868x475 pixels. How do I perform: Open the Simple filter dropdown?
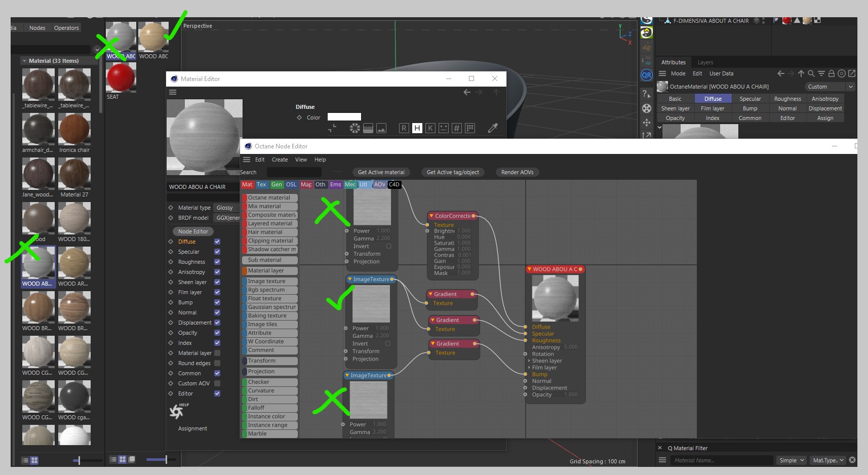(791, 460)
